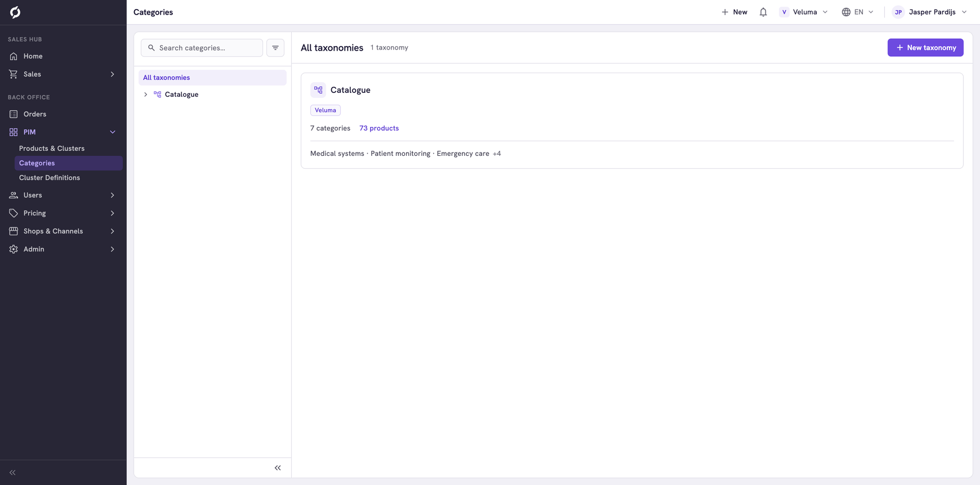Click the app logo in sidebar header
Image resolution: width=980 pixels, height=485 pixels.
coord(15,12)
